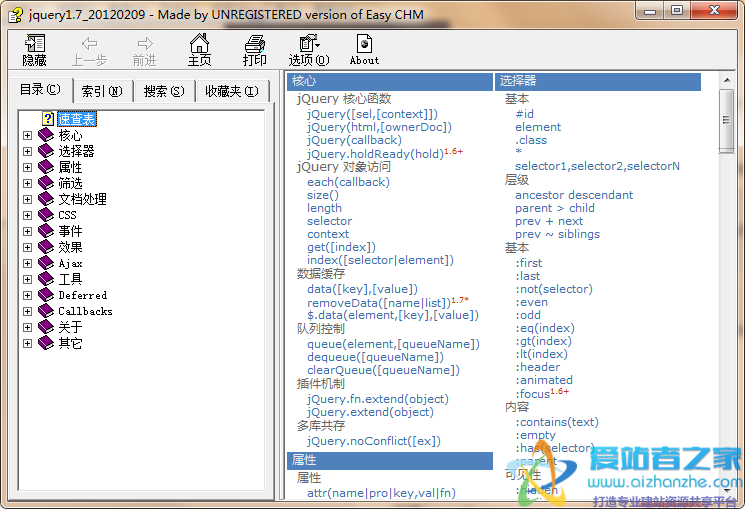745x509 pixels.
Task: Switch to the 收藏夹 favorites tab
Action: tap(232, 91)
